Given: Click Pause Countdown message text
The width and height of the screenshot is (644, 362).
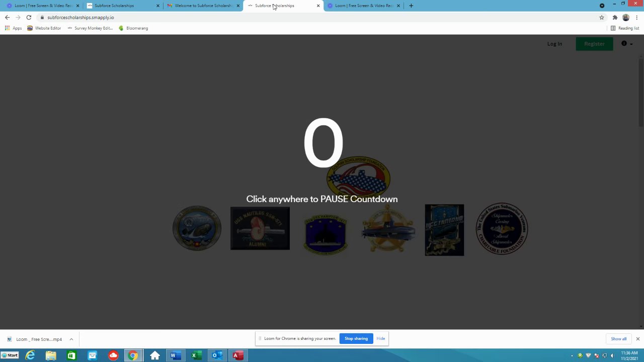Looking at the screenshot, I should tap(322, 199).
